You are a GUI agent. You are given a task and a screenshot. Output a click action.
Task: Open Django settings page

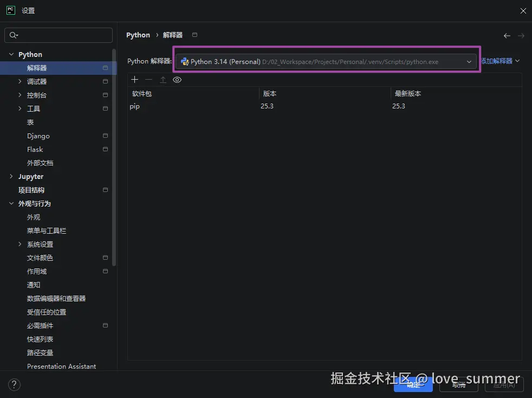pyautogui.click(x=38, y=136)
